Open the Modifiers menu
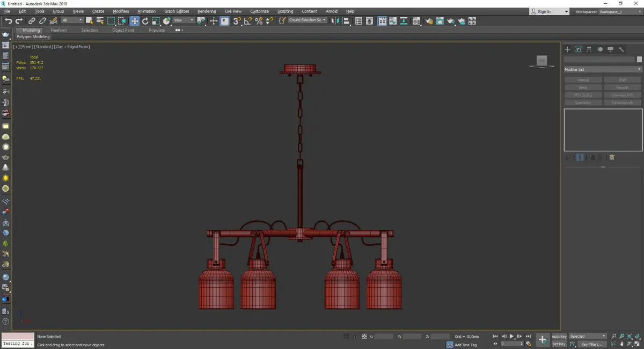Screen dimensions: 644x349 click(121, 11)
